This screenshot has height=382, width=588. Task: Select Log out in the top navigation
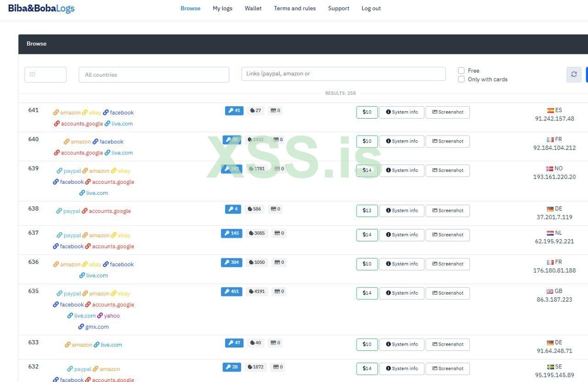[x=371, y=8]
